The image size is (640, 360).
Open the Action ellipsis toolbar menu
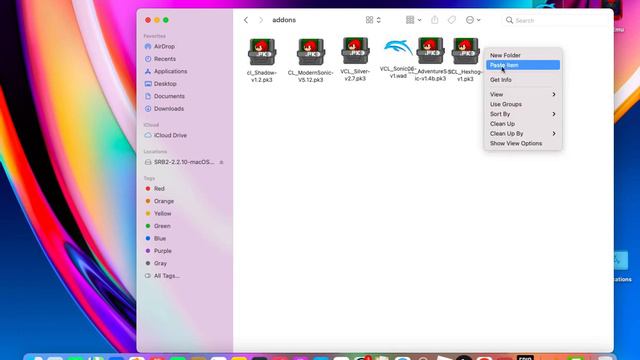[473, 20]
